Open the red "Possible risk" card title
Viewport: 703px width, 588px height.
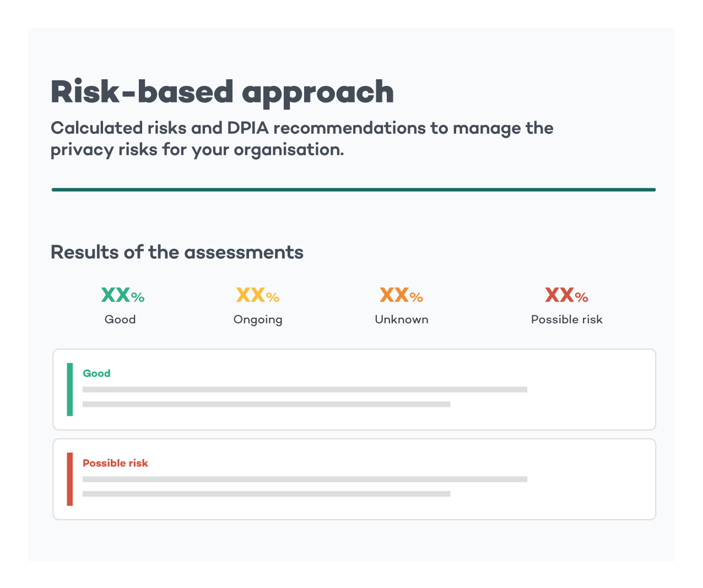pos(115,463)
